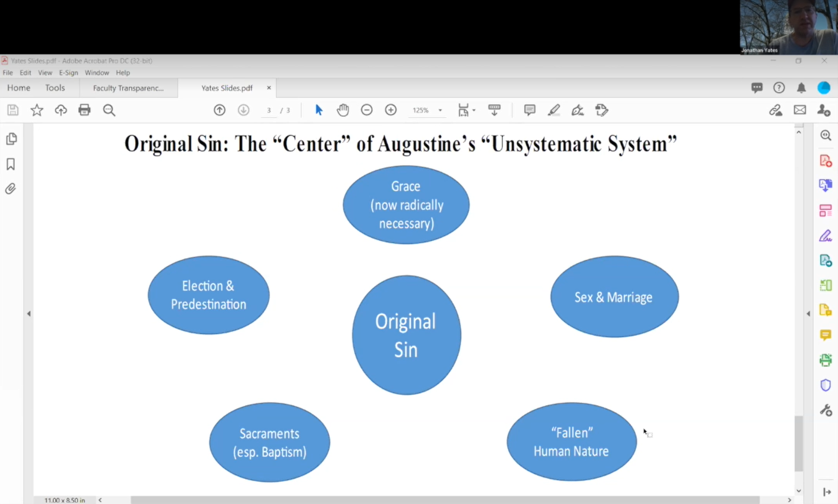Collapse the right tools pane arrow
The image size is (838, 504).
pyautogui.click(x=808, y=313)
